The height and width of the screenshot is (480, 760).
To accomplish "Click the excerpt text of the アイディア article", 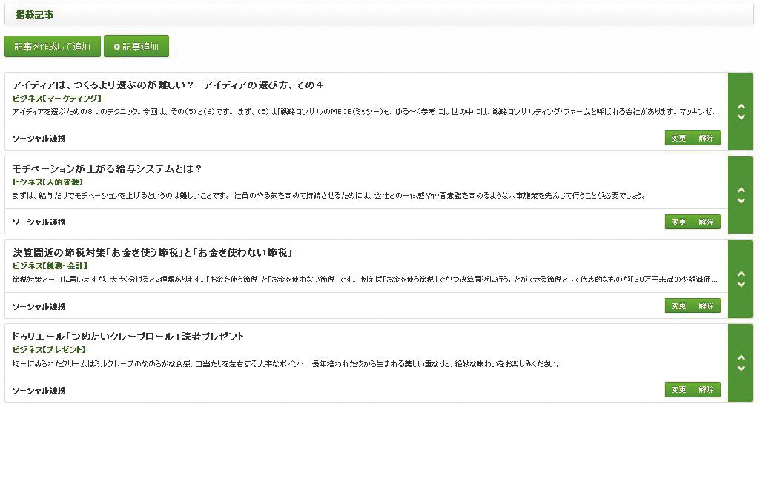I will click(x=364, y=112).
